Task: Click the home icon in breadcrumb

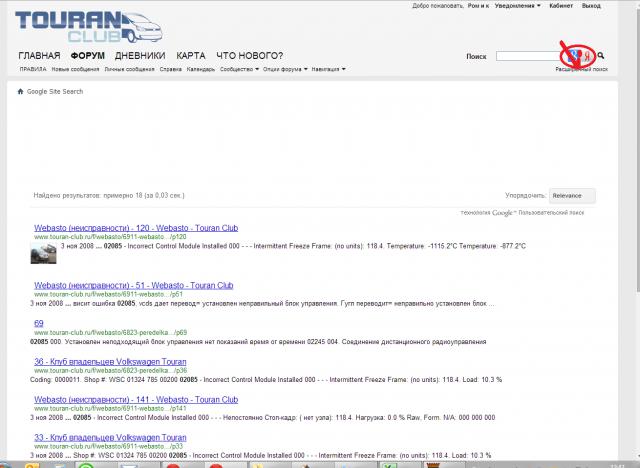Action: [20, 91]
